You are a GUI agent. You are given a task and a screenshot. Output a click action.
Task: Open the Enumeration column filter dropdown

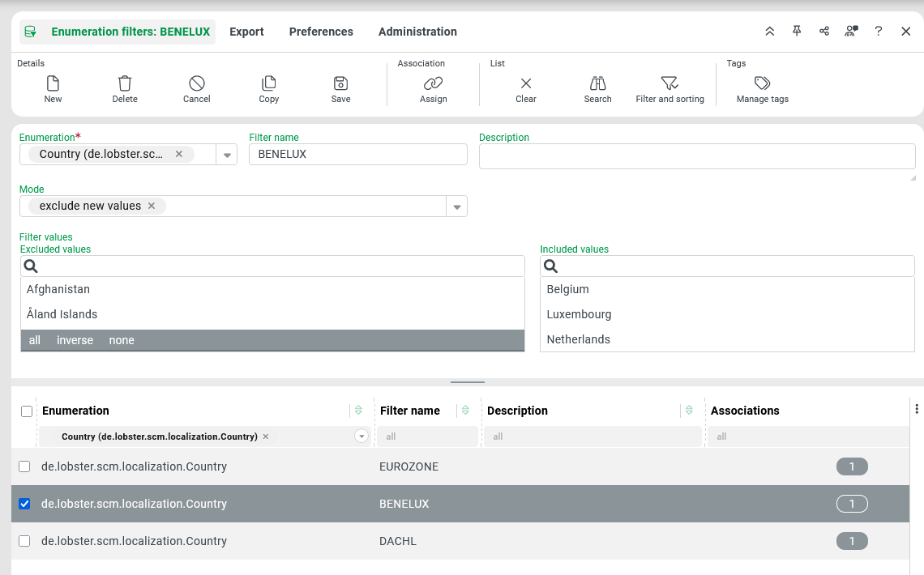[361, 437]
